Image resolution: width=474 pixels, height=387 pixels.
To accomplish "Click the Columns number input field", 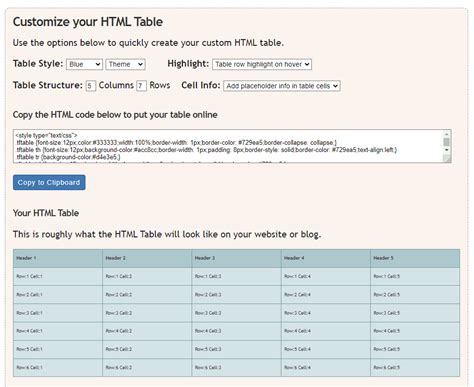I will [90, 86].
